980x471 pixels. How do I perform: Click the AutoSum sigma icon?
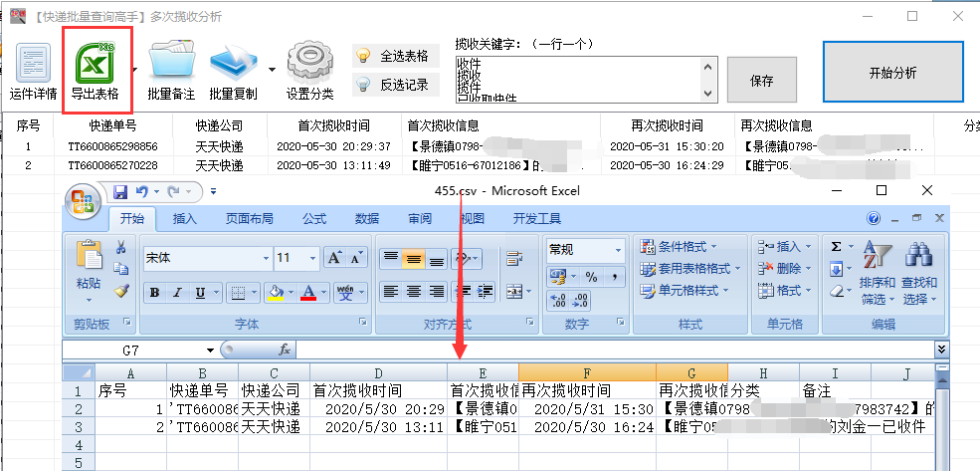coord(837,247)
